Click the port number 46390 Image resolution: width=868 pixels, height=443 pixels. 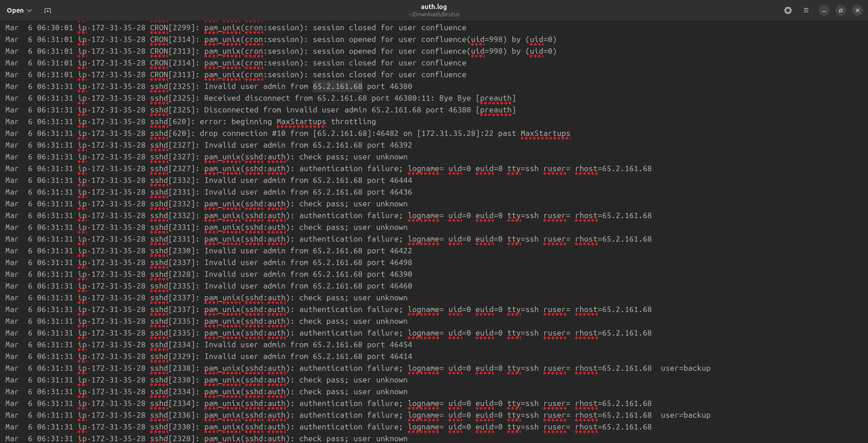point(401,275)
